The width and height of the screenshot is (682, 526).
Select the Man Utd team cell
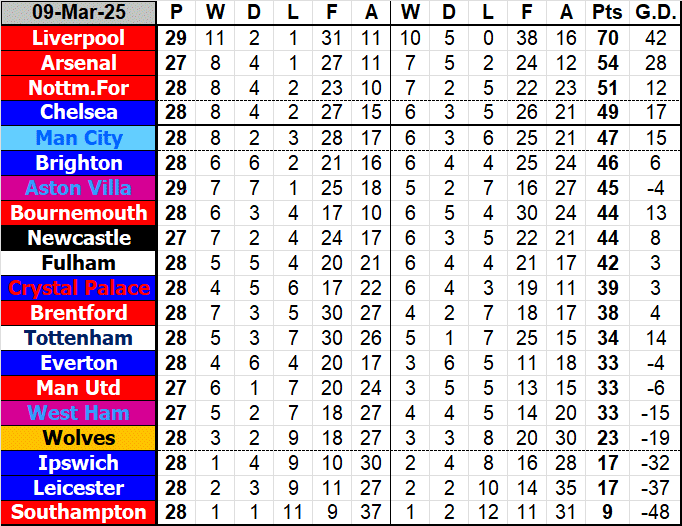[79, 388]
